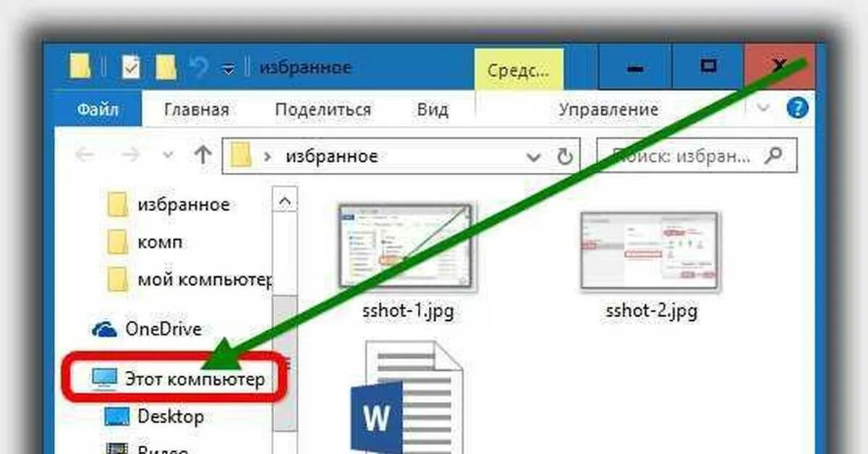Viewport: 868px width, 454px height.
Task: Select the Средс... contextual tools tab
Action: (x=519, y=70)
